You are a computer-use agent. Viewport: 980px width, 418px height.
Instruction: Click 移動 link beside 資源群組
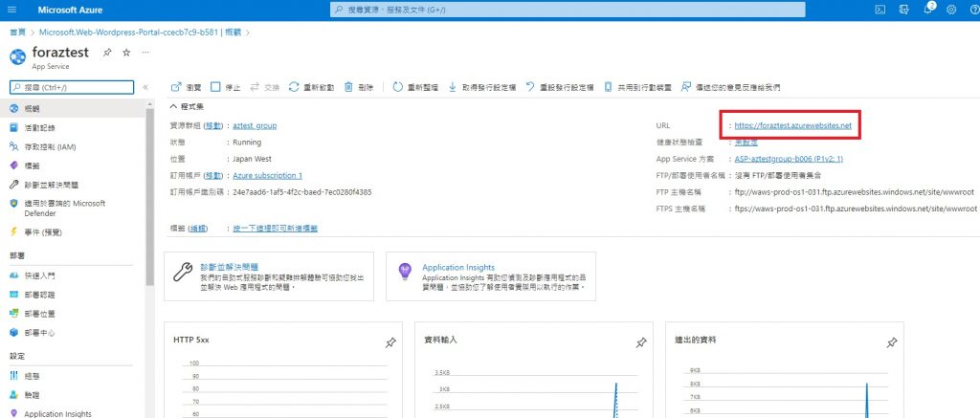(x=213, y=125)
